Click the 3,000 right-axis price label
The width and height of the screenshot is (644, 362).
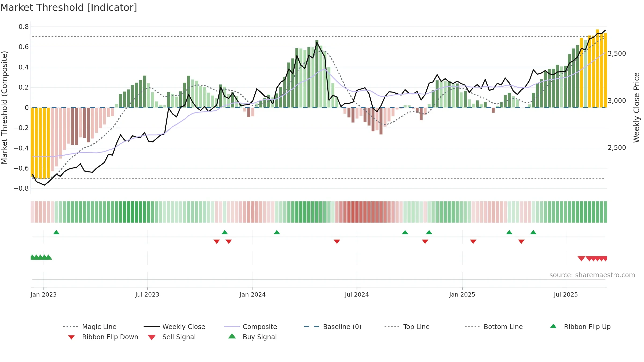click(x=617, y=101)
